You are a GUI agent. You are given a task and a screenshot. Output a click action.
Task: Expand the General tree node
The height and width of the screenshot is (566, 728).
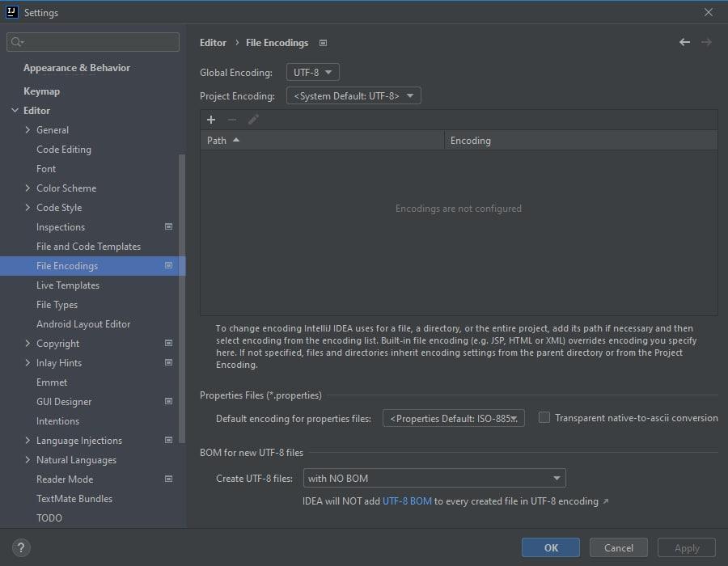click(x=28, y=130)
